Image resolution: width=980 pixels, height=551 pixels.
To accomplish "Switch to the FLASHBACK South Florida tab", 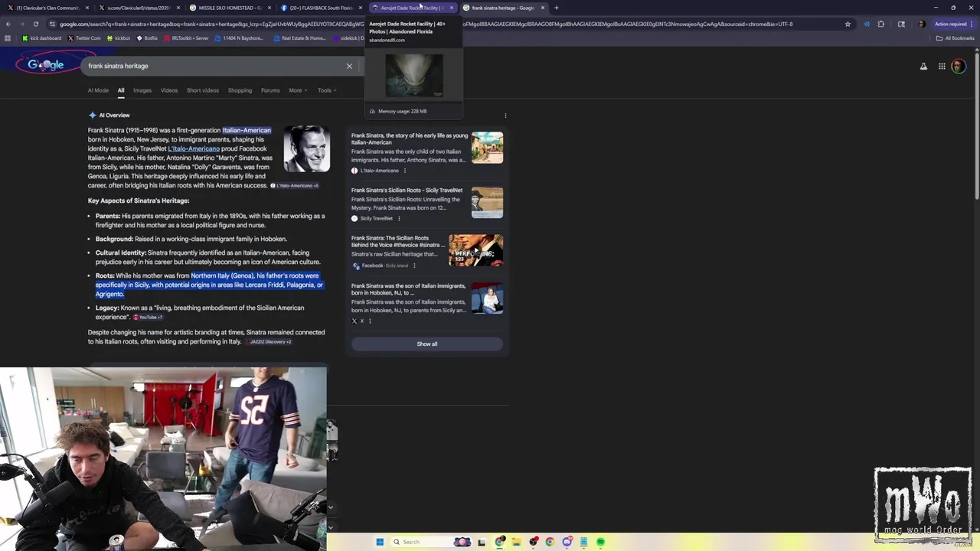I will (321, 8).
